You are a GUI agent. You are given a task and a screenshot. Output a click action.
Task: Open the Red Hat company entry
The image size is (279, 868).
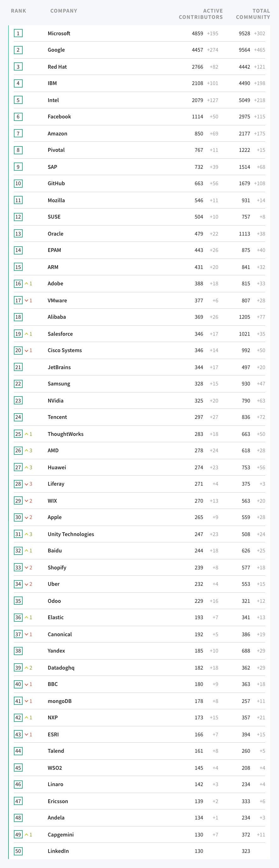pyautogui.click(x=57, y=67)
